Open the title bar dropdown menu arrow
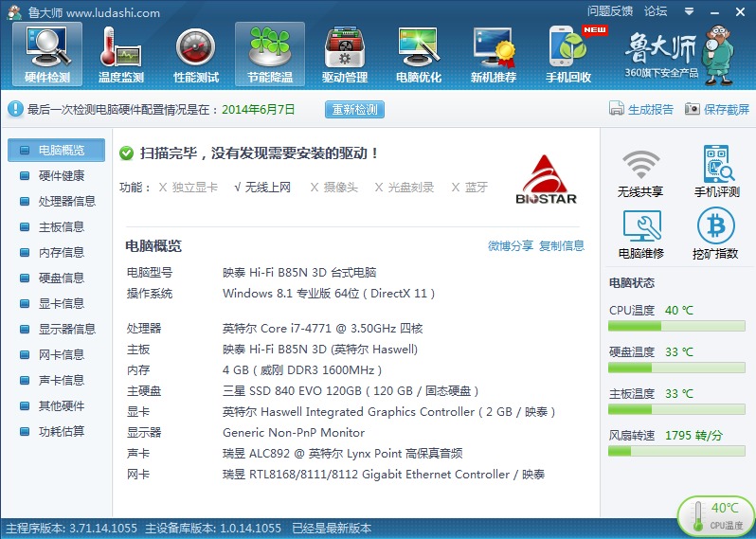The height and width of the screenshot is (539, 756). pyautogui.click(x=689, y=11)
